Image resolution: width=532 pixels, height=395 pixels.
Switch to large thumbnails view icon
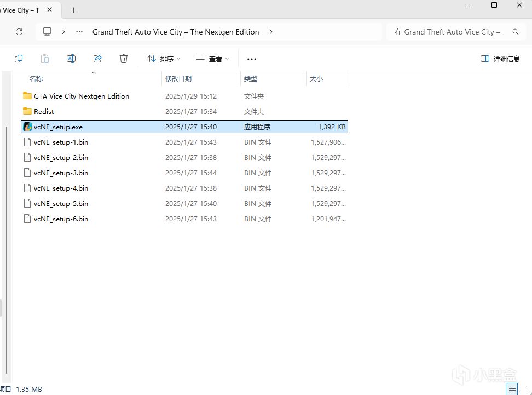(x=524, y=389)
